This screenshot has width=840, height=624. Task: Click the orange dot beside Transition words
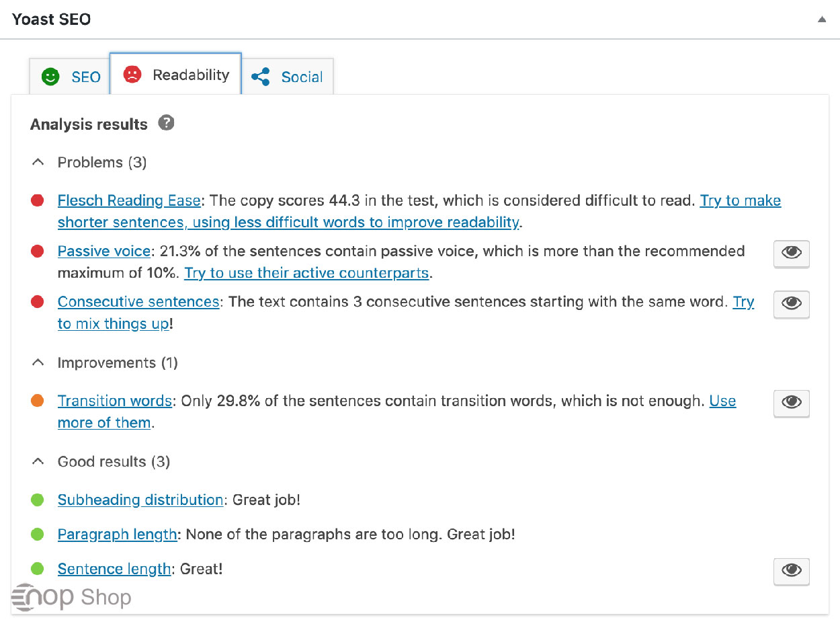(37, 400)
